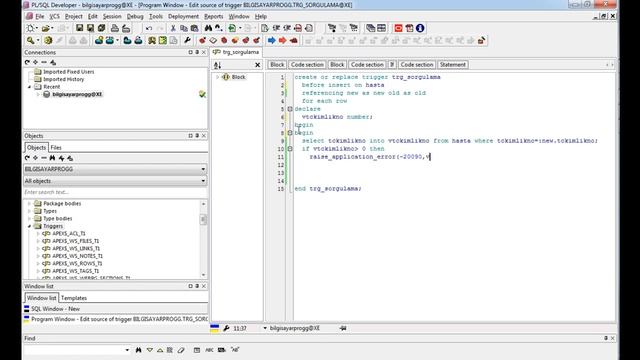
Task: Toggle pin on Objects panel
Action: tap(197, 136)
